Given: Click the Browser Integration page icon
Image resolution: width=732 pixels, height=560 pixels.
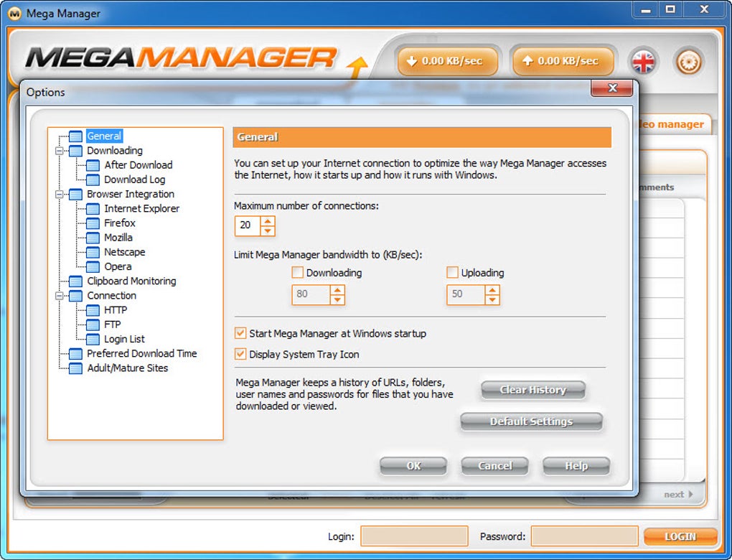Looking at the screenshot, I should (75, 195).
